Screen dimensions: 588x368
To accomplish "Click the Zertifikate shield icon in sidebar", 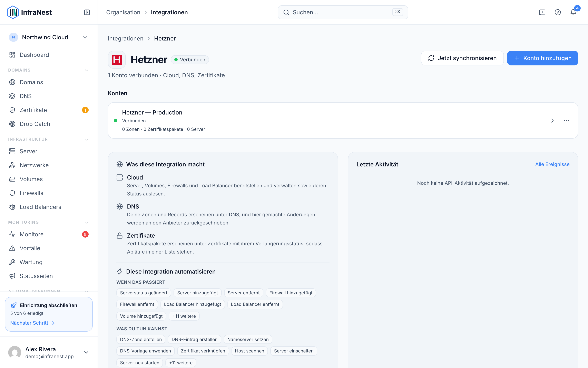I will tap(12, 110).
